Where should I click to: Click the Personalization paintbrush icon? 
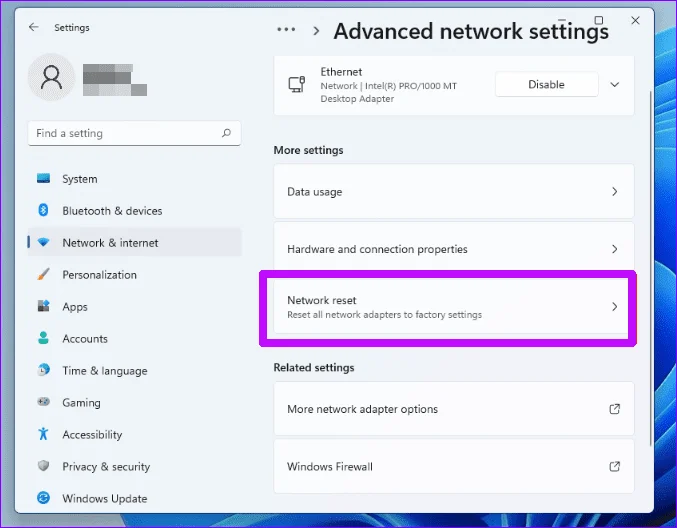point(43,274)
